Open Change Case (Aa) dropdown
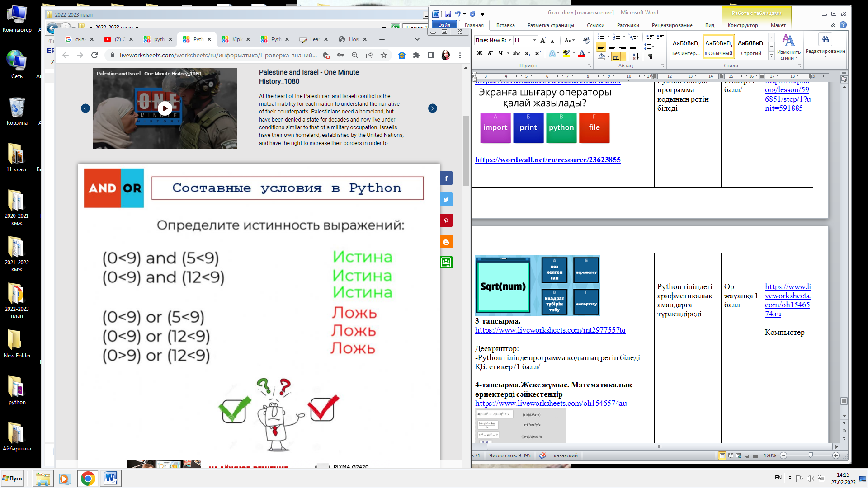Image resolution: width=868 pixels, height=488 pixels. [x=569, y=40]
